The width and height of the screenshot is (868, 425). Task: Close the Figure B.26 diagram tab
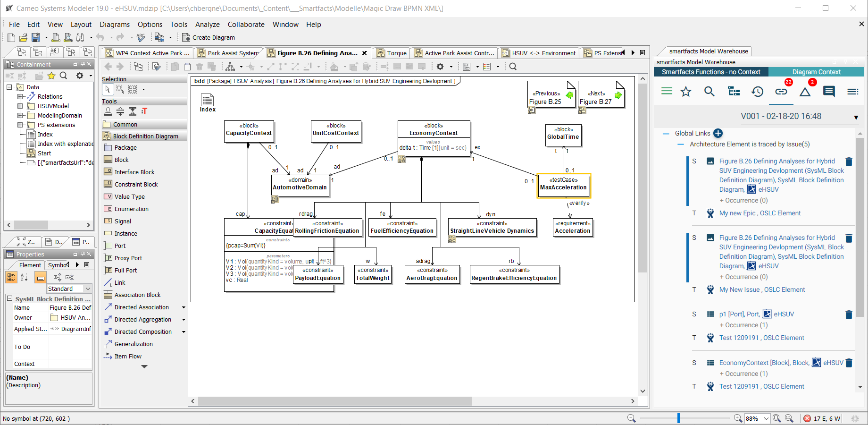[364, 53]
